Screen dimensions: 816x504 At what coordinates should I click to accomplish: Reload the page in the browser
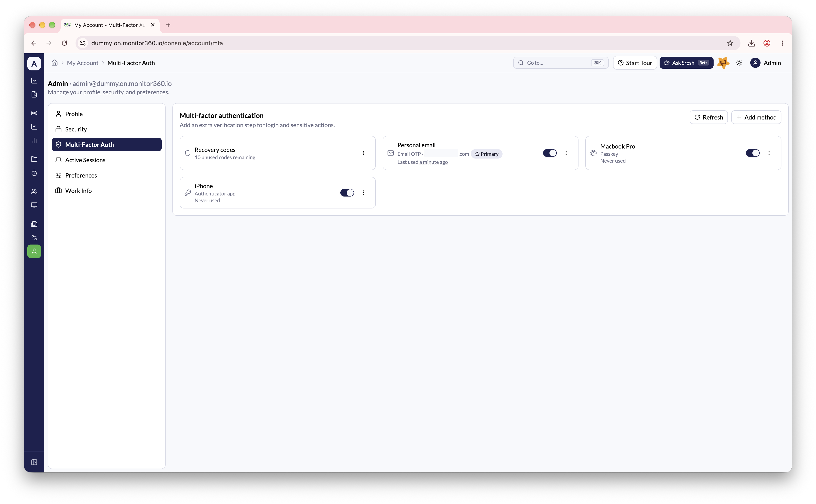(x=65, y=43)
